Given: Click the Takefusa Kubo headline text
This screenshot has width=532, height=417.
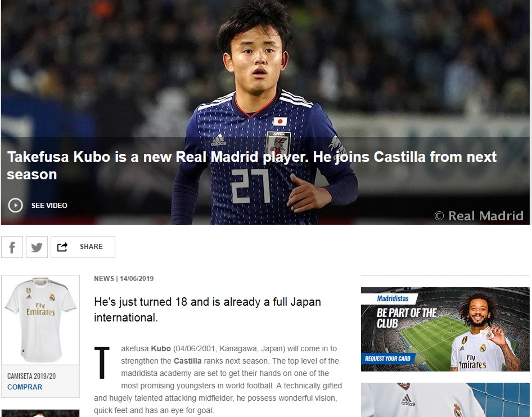Looking at the screenshot, I should [x=252, y=166].
